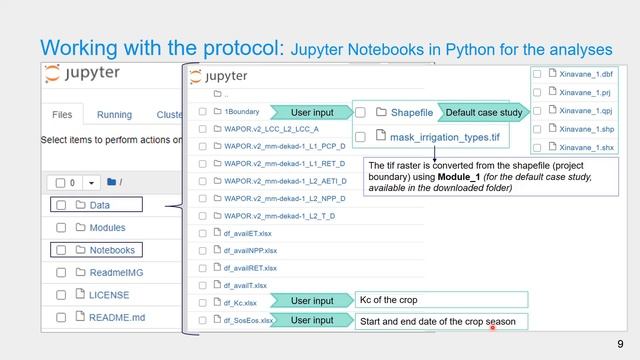Screen dimensions: 640x360
Task: Click the file icon beside df_availNPP.xlsx
Action: point(217,250)
